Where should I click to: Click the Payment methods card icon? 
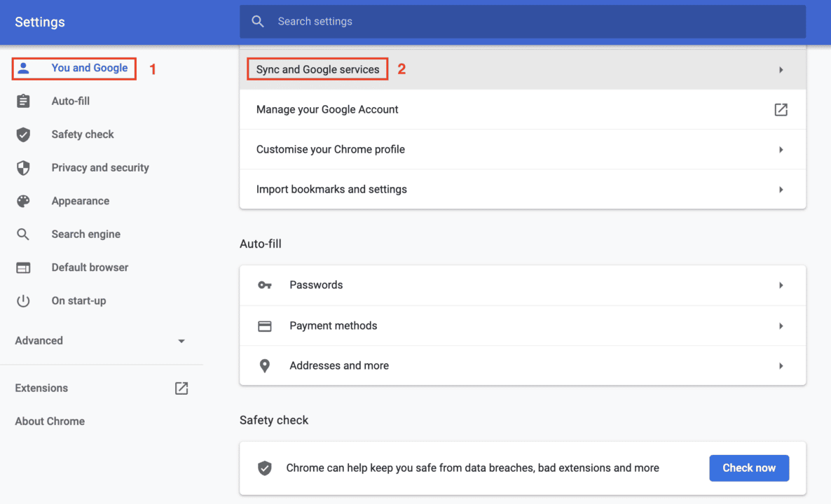(264, 326)
